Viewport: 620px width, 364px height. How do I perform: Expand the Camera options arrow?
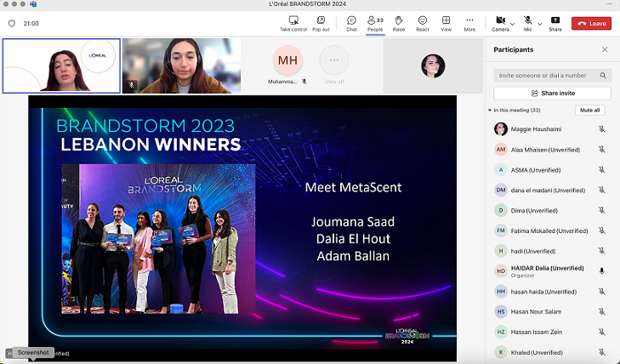pyautogui.click(x=513, y=24)
